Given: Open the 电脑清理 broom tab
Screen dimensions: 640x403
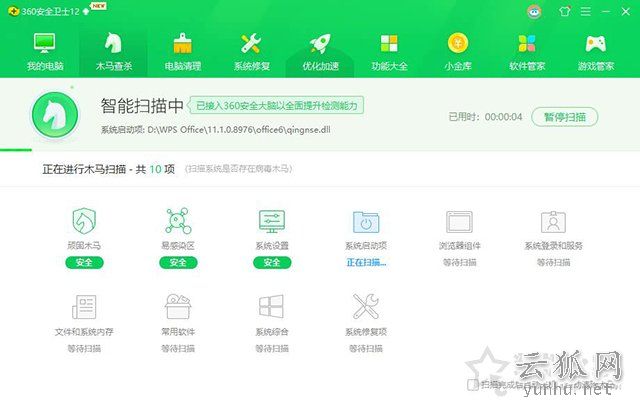Looking at the screenshot, I should (x=182, y=53).
